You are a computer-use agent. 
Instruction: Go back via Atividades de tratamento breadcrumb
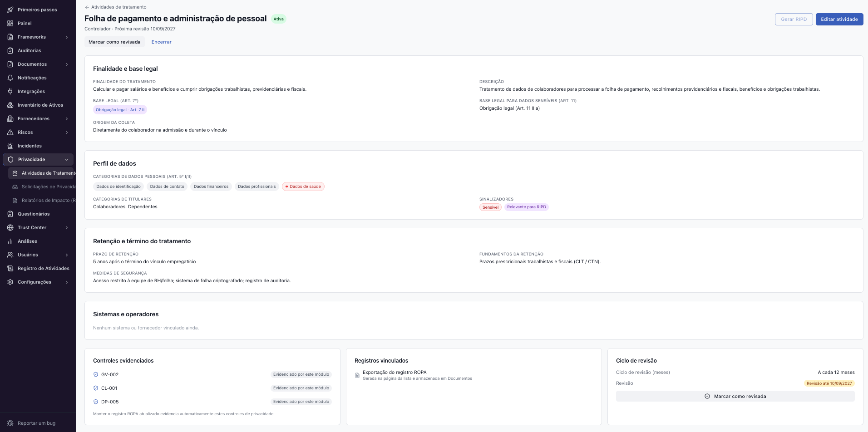(x=115, y=7)
